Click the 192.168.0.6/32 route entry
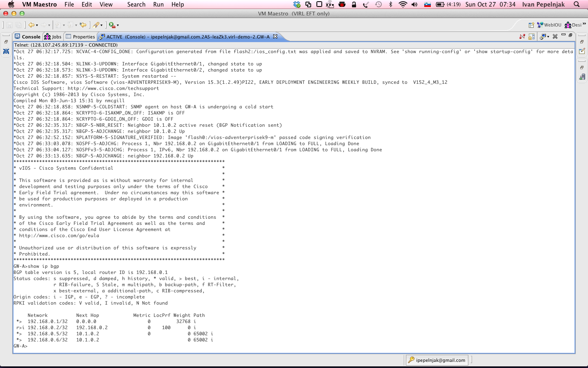This screenshot has height=368, width=588. click(x=48, y=340)
